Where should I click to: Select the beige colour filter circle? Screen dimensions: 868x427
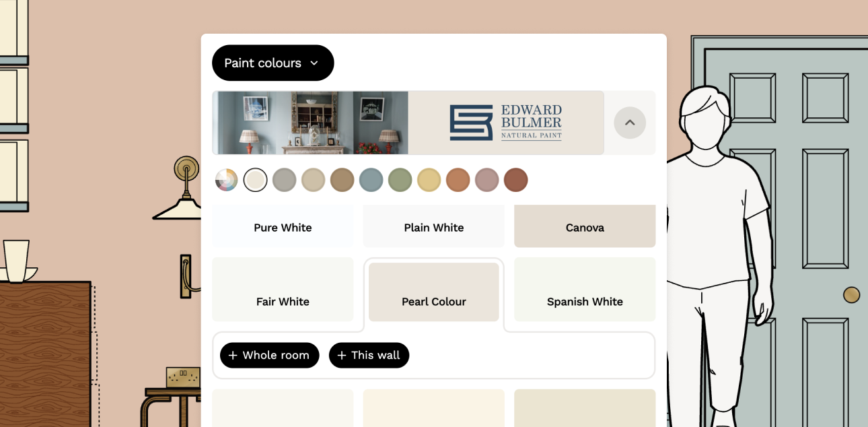pyautogui.click(x=314, y=180)
